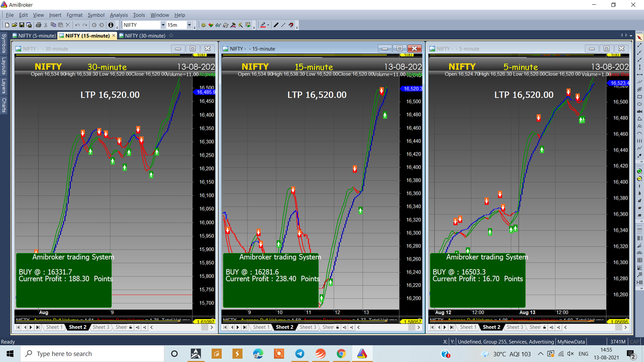Open the Layouts side panel
This screenshot has width=644, height=362.
point(3,67)
